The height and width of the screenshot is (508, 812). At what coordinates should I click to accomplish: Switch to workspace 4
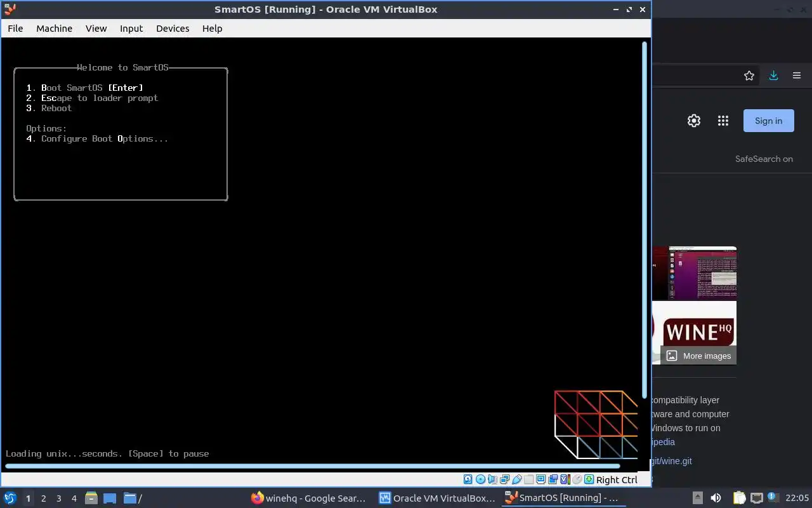coord(74,498)
